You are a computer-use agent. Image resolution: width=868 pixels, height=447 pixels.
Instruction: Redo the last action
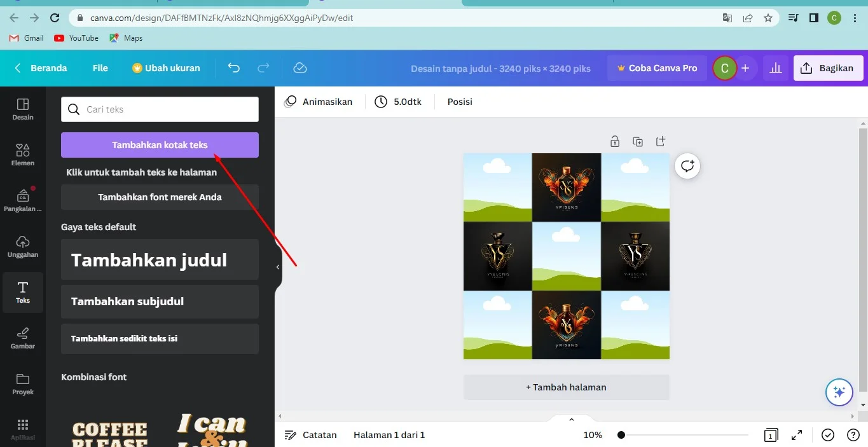click(x=263, y=68)
